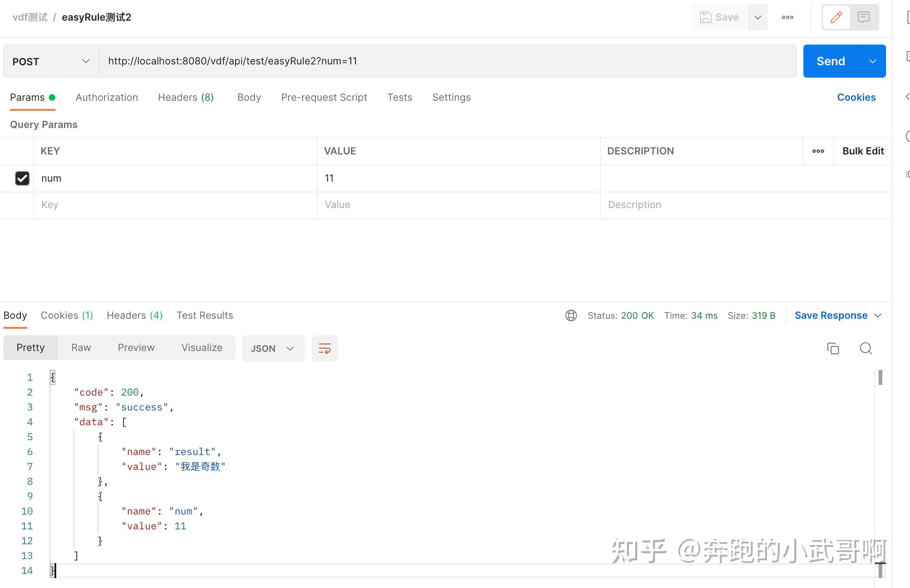The width and height of the screenshot is (910, 588).
Task: Copy the response body using the copy icon
Action: [833, 348]
